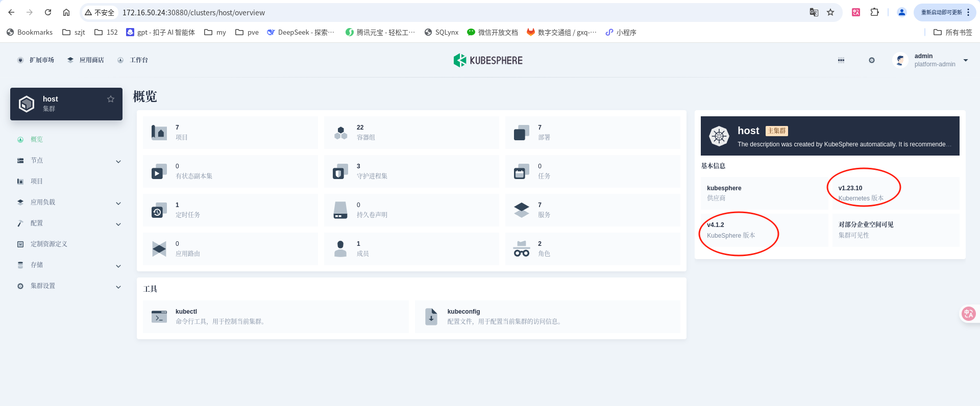Open the 项目 projects card icon
Image resolution: width=980 pixels, height=406 pixels.
click(x=159, y=133)
